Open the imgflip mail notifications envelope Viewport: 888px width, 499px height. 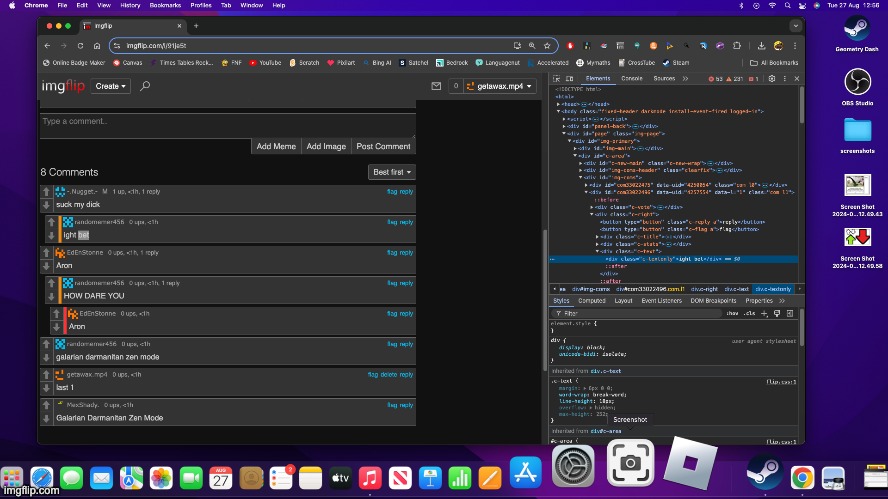(x=436, y=86)
